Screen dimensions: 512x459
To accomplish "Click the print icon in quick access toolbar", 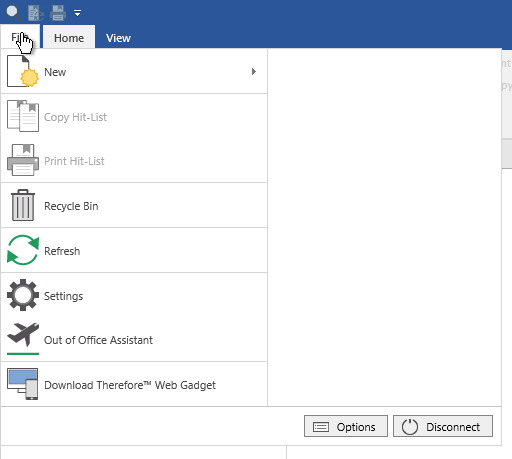I will click(x=58, y=13).
